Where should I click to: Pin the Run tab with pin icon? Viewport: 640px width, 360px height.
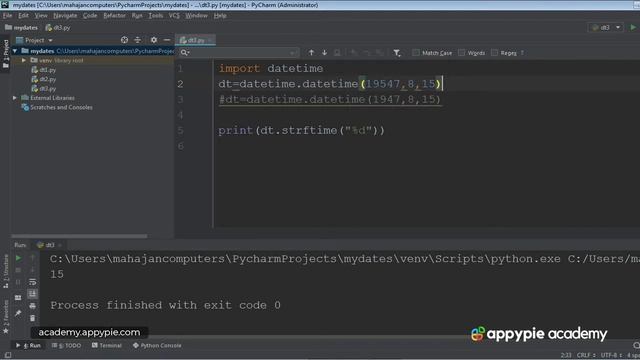[18, 313]
